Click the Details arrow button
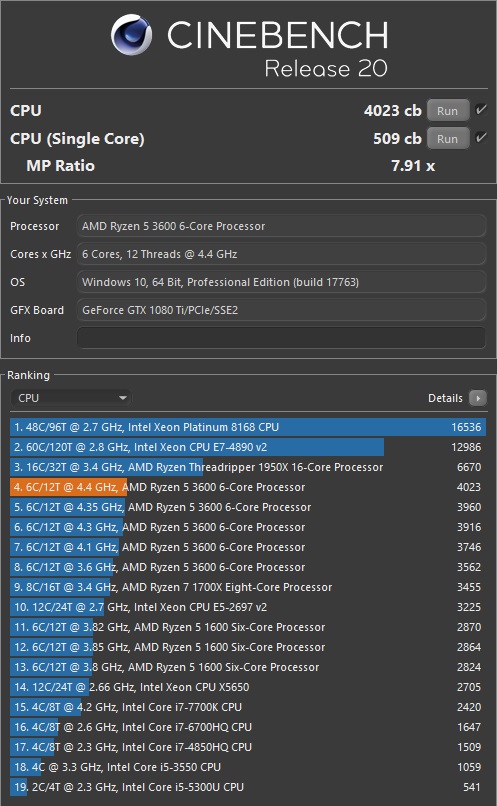Screen dimensions: 497x806 [x=477, y=398]
